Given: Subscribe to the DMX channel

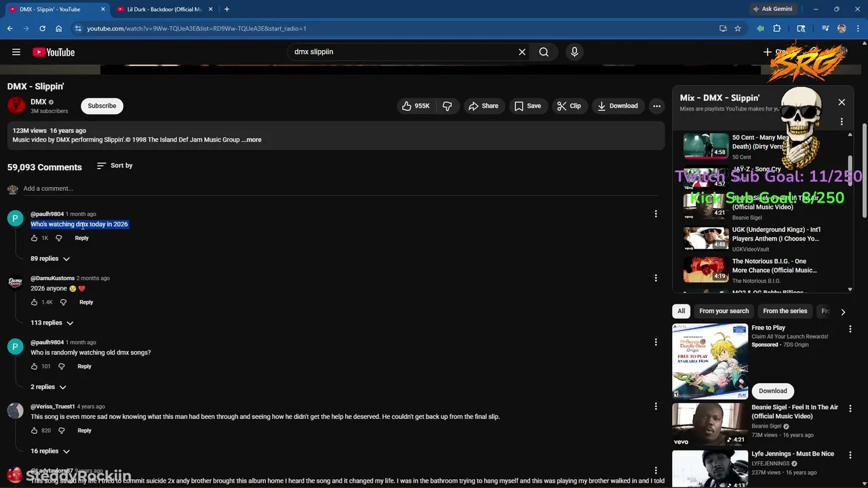Looking at the screenshot, I should coord(102,106).
